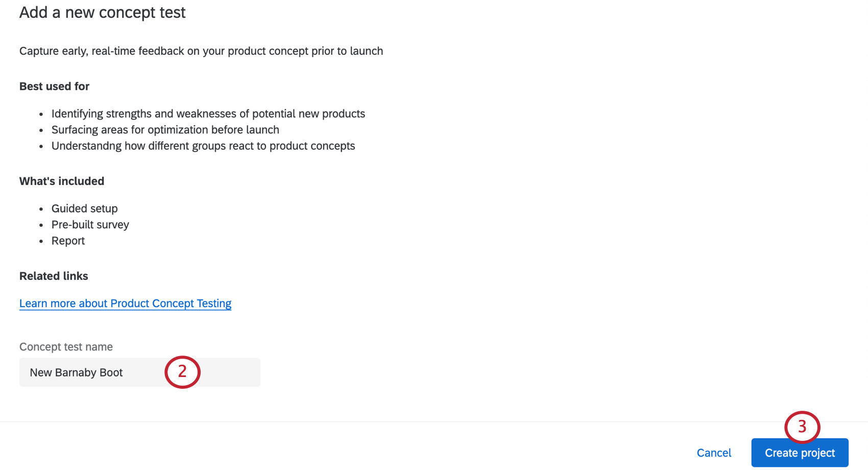Screen dimensions: 868x470
Task: Select the Report list item
Action: tap(68, 241)
